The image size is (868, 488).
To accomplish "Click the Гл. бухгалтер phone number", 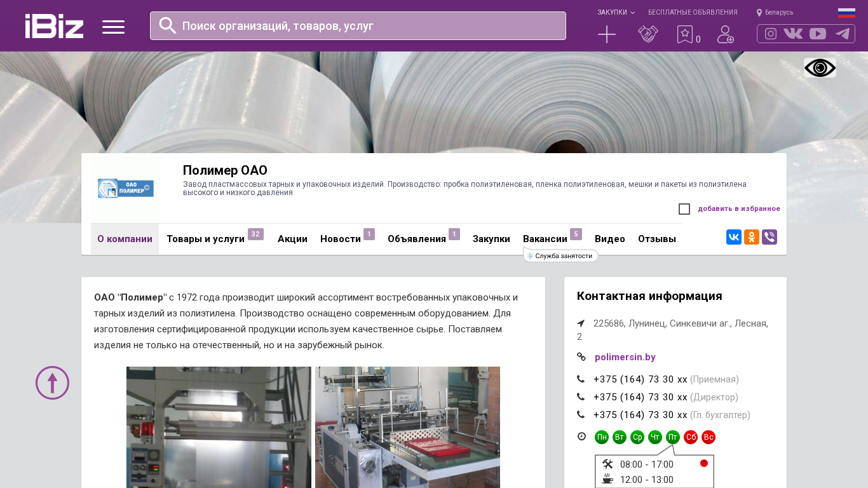I will point(641,415).
